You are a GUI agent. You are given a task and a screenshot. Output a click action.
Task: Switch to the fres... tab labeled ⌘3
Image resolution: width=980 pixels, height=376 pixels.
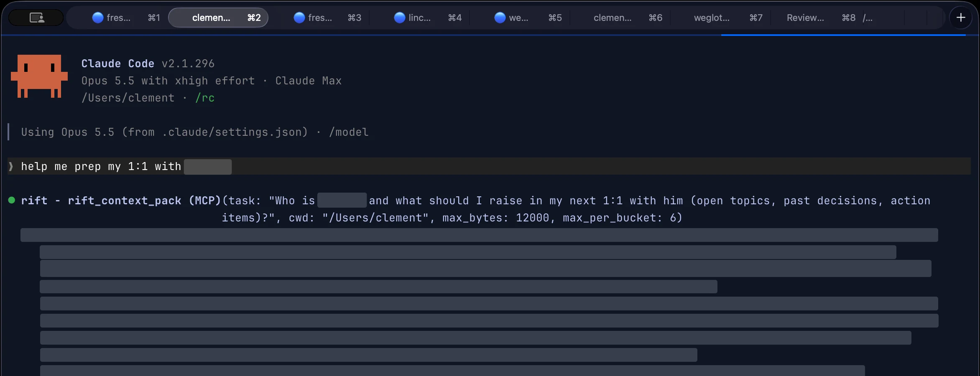[319, 18]
